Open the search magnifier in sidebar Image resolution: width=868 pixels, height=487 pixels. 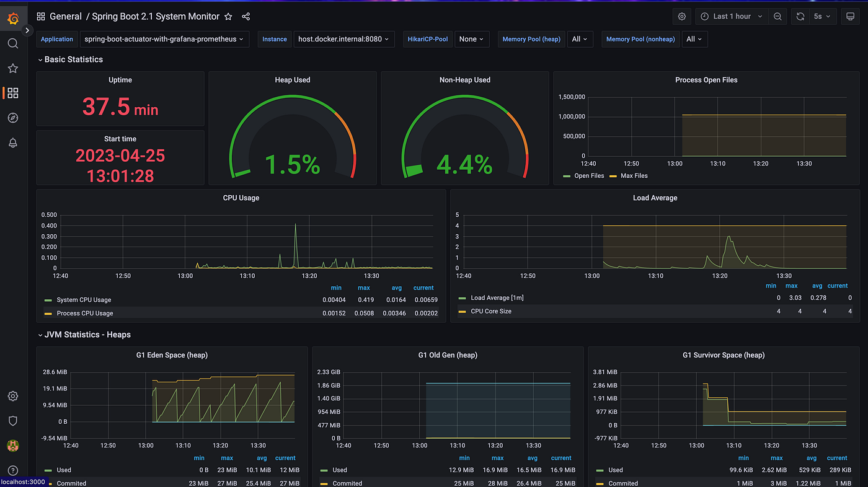12,43
